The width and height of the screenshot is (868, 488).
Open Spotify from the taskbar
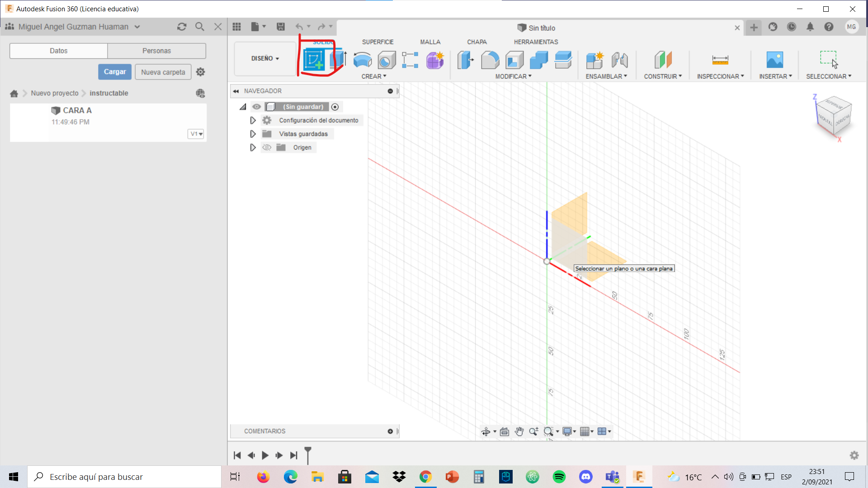(x=559, y=477)
